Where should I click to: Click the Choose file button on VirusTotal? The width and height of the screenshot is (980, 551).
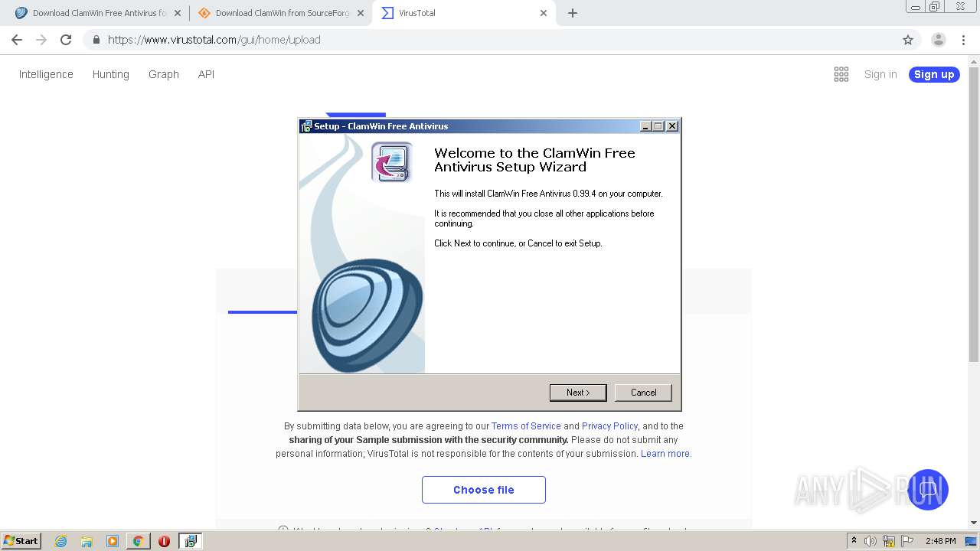pos(484,490)
